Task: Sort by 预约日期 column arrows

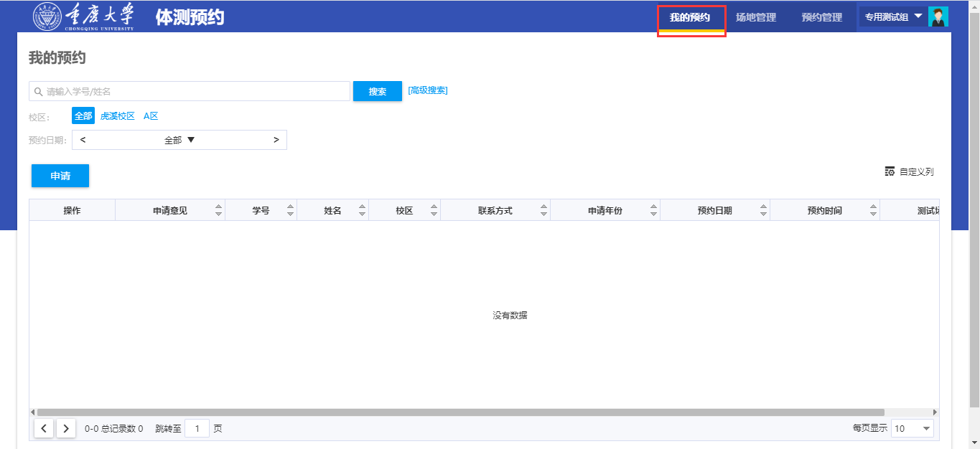Action: coord(763,211)
